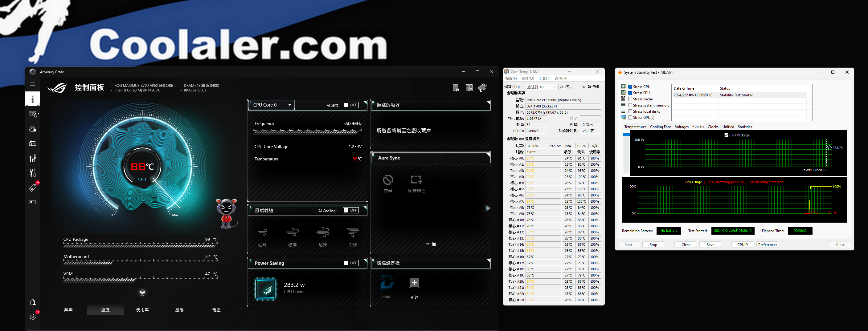Click the Stop button in AIDA64
This screenshot has width=868, height=331.
coord(653,245)
